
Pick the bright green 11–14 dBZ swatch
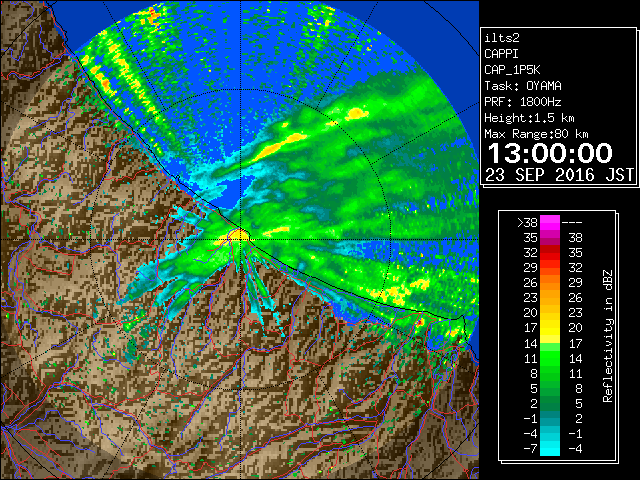pyautogui.click(x=550, y=358)
